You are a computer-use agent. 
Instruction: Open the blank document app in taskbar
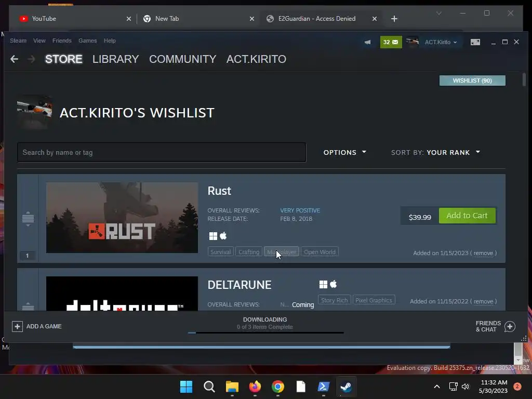coord(301,387)
